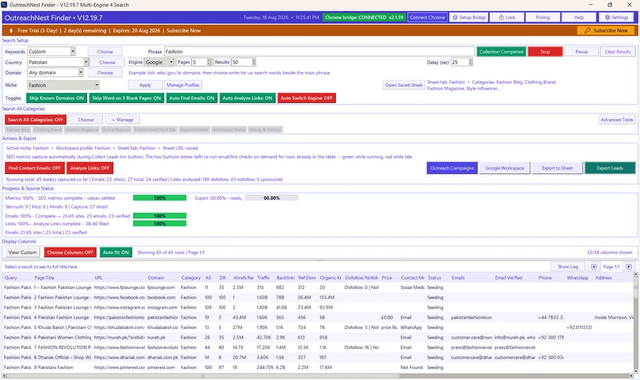
Task: Click the Emails 100% progress bar
Action: [160, 216]
